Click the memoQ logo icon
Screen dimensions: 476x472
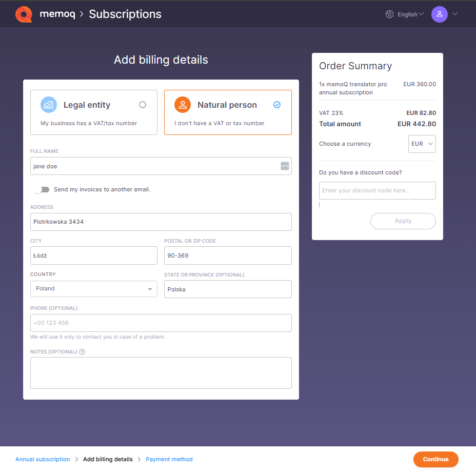pyautogui.click(x=24, y=14)
